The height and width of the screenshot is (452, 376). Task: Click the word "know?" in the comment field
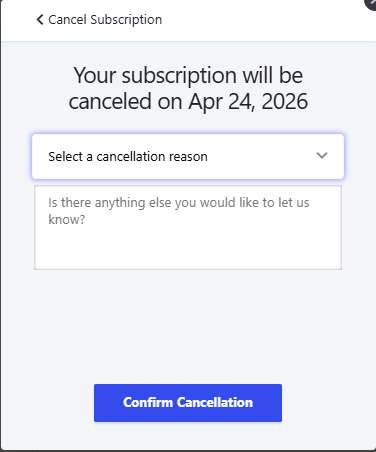(67, 220)
